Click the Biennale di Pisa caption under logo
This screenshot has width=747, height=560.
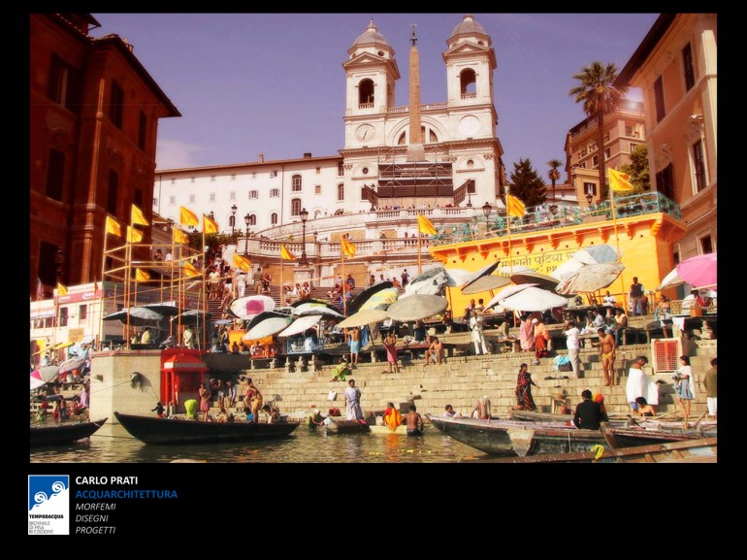pyautogui.click(x=41, y=525)
